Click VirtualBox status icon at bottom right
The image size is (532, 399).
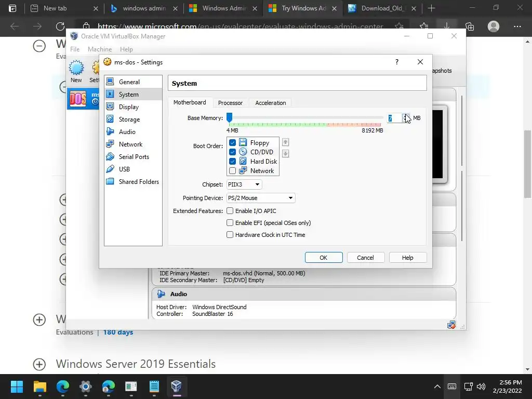pos(451,325)
